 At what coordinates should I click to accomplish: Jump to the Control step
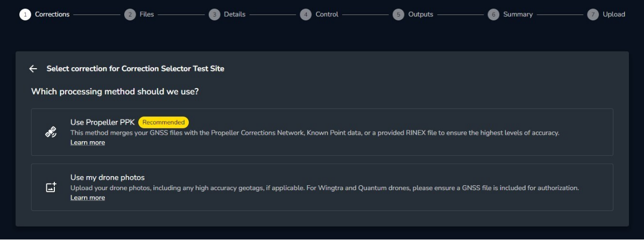click(327, 14)
